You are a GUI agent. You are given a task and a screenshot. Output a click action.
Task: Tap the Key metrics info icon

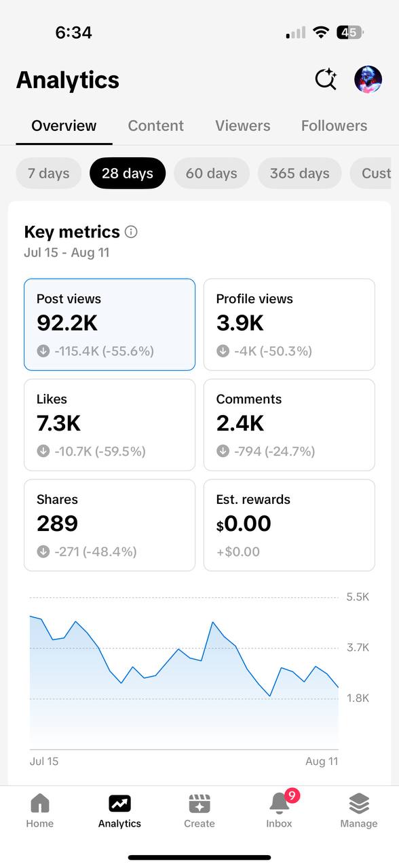[131, 232]
